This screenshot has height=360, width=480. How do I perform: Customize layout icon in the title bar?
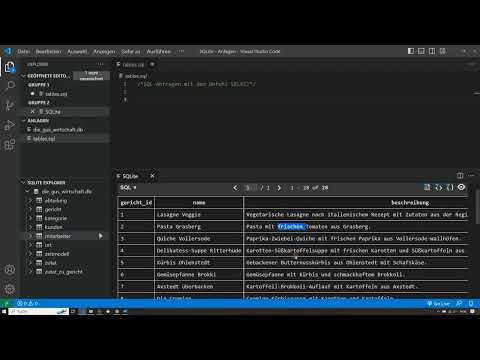(443, 51)
